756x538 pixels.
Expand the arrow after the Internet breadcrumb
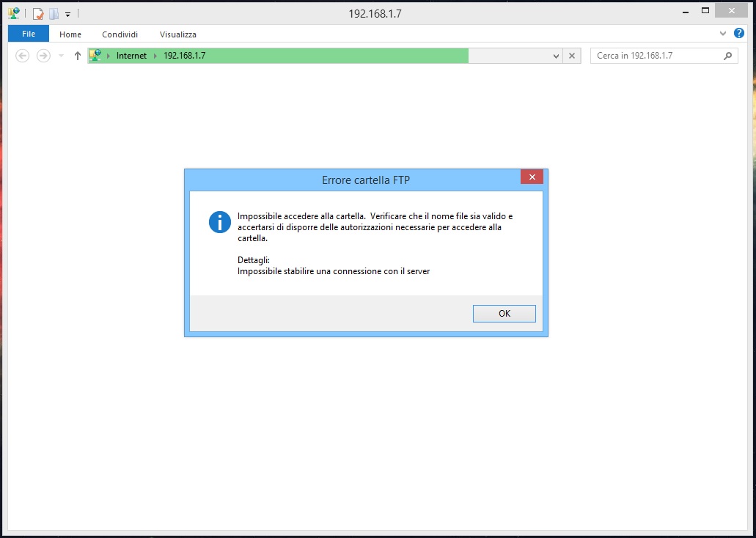(x=155, y=56)
